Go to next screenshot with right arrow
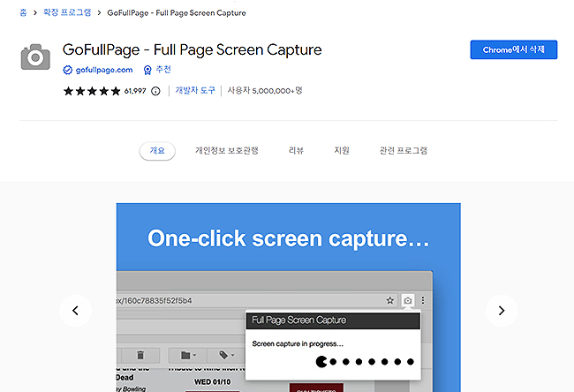This screenshot has width=574, height=392. (502, 311)
